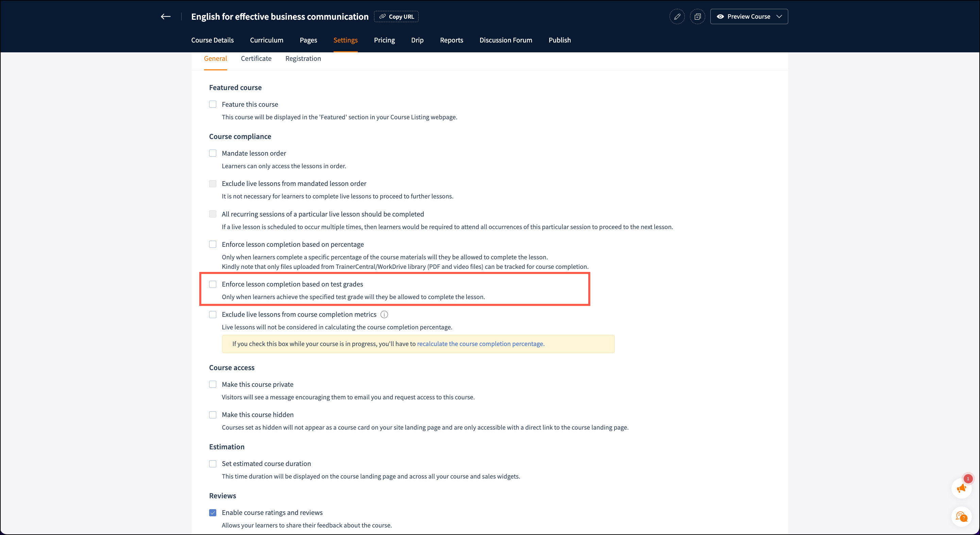Click the Copy URL button
The width and height of the screenshot is (980, 535).
396,16
